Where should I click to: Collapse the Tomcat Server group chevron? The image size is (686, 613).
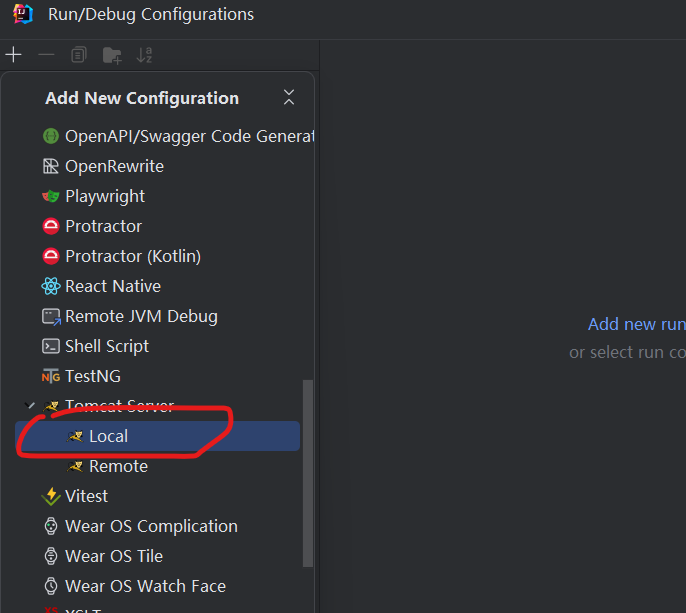tap(29, 405)
